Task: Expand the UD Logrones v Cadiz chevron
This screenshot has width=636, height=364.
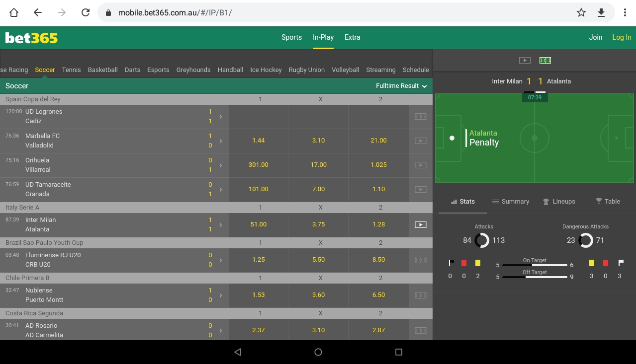Action: click(x=221, y=117)
